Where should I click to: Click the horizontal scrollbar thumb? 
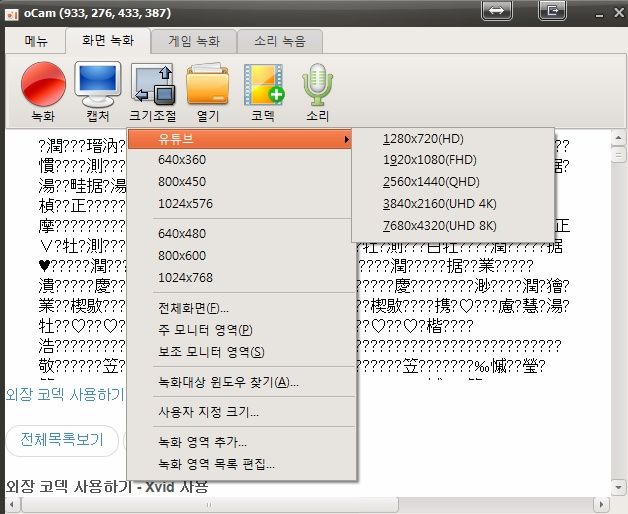pyautogui.click(x=209, y=505)
